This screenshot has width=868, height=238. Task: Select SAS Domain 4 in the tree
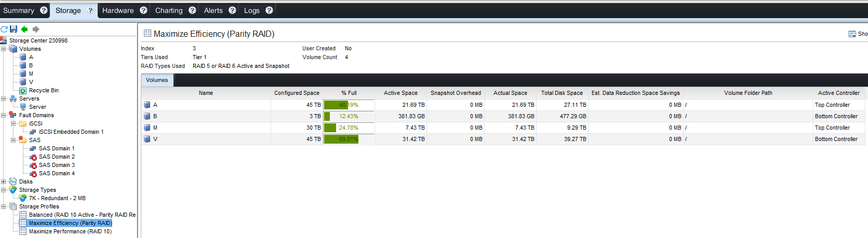[57, 173]
